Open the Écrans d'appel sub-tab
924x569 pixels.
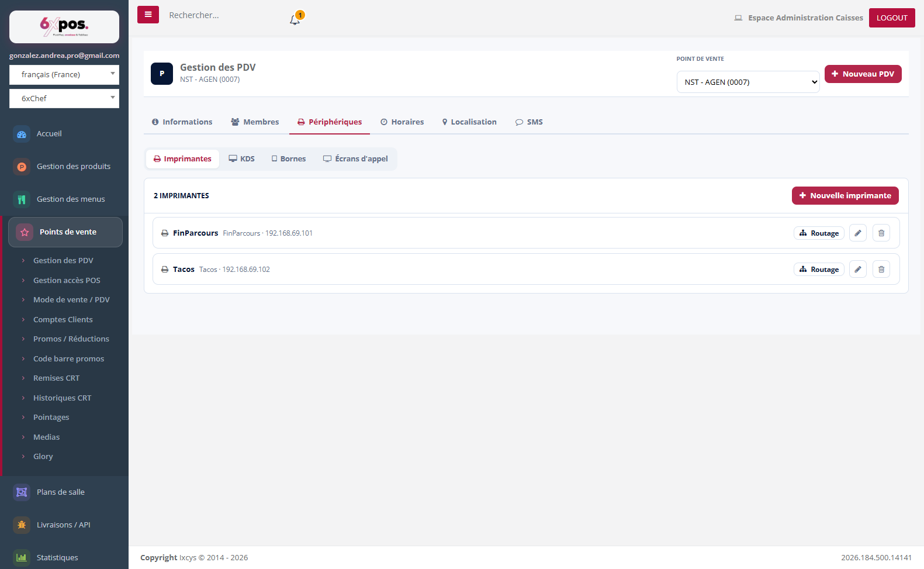[x=355, y=158]
